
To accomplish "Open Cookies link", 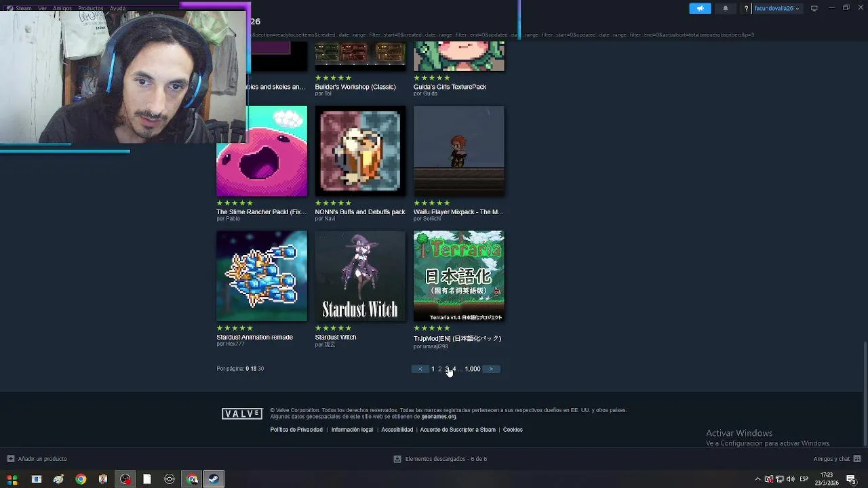I will tap(513, 430).
